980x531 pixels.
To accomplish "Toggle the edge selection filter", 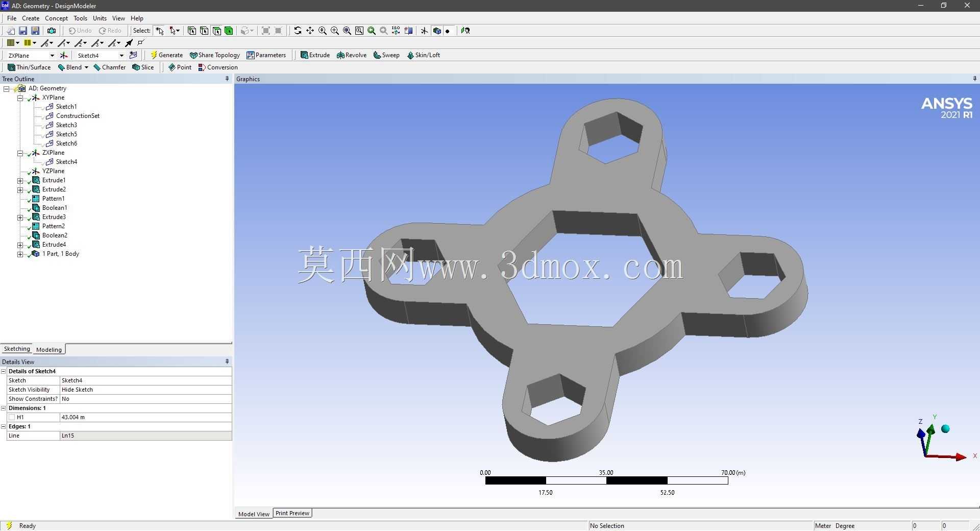I will 204,31.
